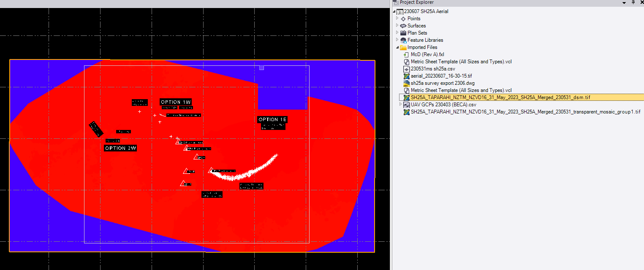644x270 pixels.
Task: Select the Metric Sheet Template.vcl entry below McD (Rev A).fxl
Action: coord(461,62)
